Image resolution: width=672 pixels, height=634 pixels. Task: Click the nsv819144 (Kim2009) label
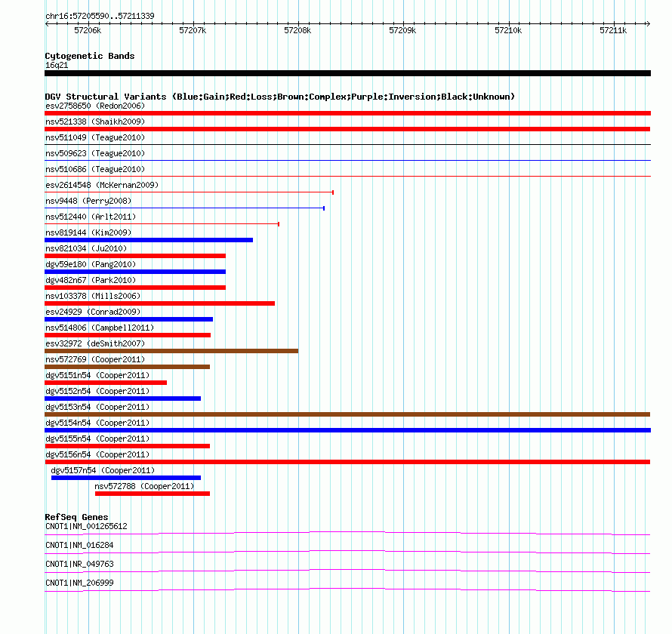click(x=88, y=232)
